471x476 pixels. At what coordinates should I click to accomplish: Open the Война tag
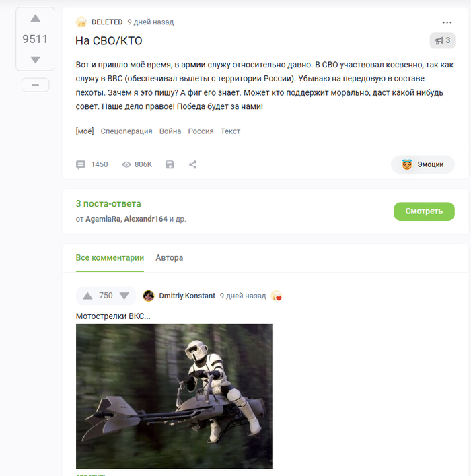pyautogui.click(x=170, y=131)
